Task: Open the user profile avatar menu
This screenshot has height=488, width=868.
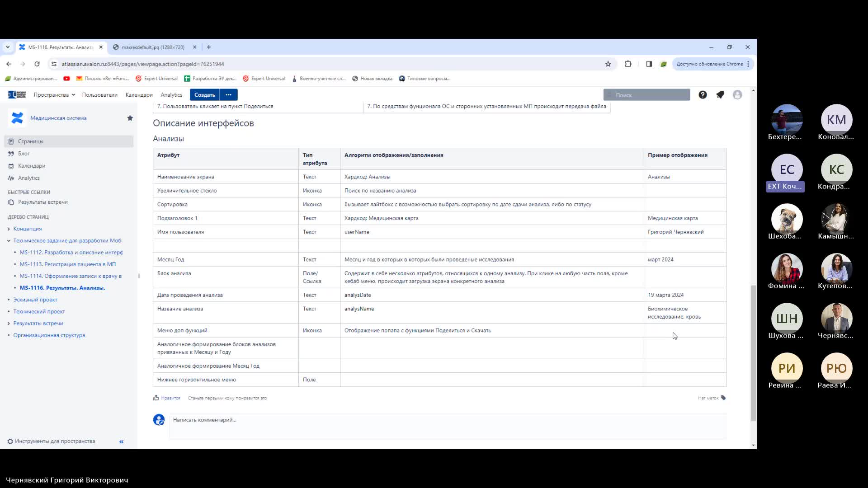Action: click(x=737, y=94)
